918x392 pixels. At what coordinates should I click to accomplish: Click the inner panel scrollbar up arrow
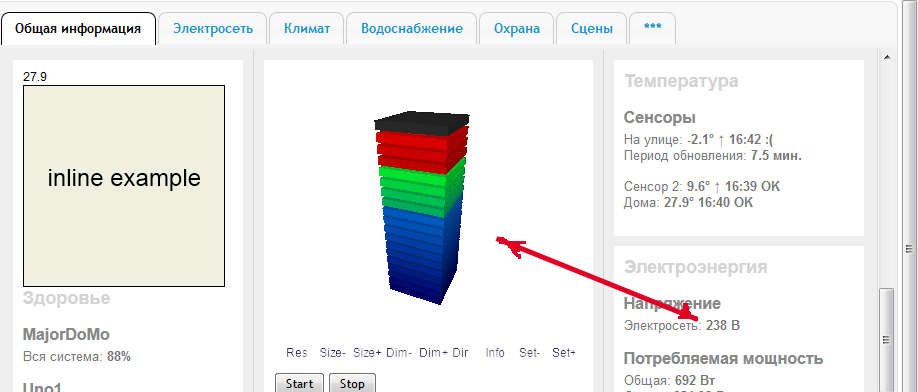(x=886, y=57)
